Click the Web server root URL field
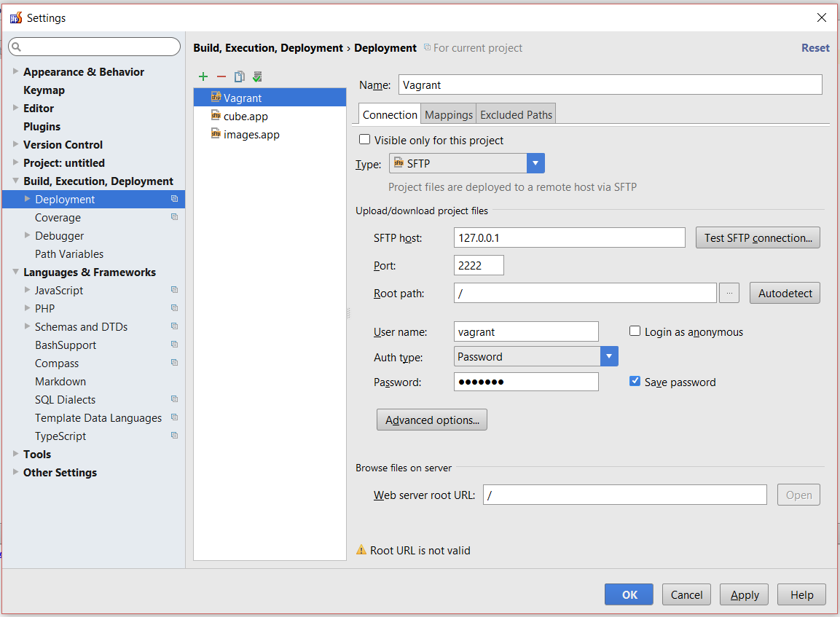This screenshot has width=840, height=617. tap(624, 495)
